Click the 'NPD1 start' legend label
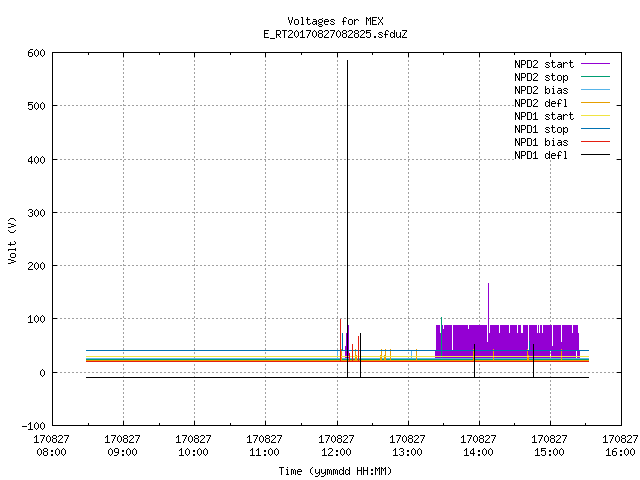 [x=544, y=116]
